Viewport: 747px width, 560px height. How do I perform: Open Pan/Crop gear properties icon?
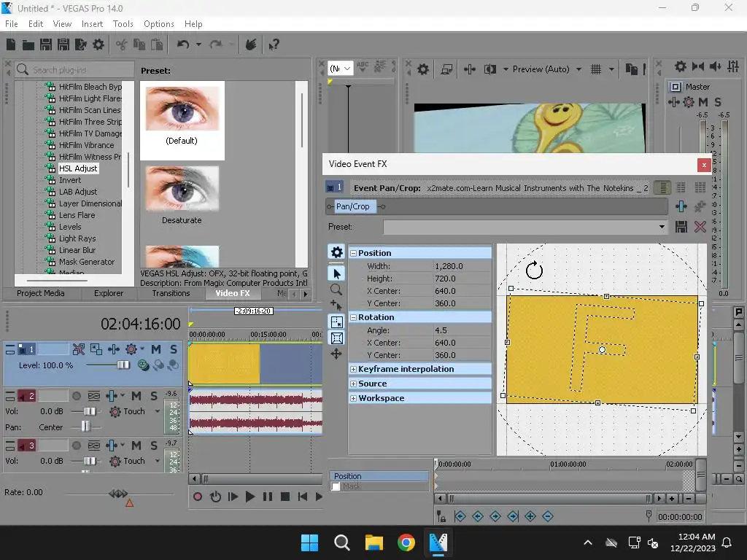pos(337,252)
